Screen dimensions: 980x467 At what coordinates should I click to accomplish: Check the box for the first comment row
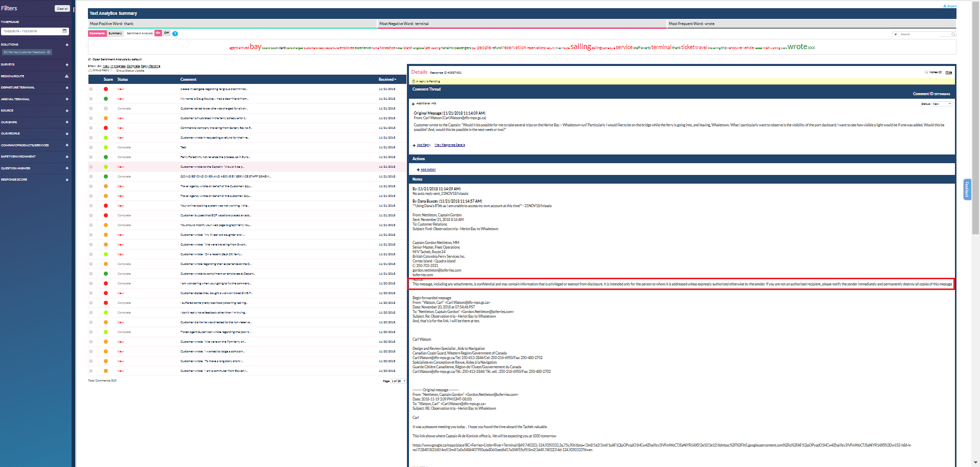pos(91,89)
